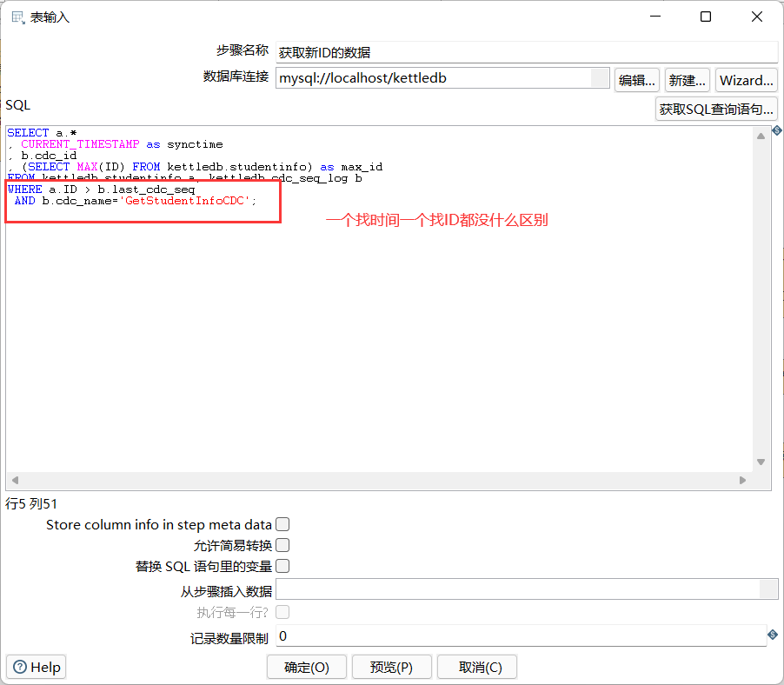Enable the 替换 SQL 语句里的变量 checkbox
784x685 pixels.
[282, 566]
